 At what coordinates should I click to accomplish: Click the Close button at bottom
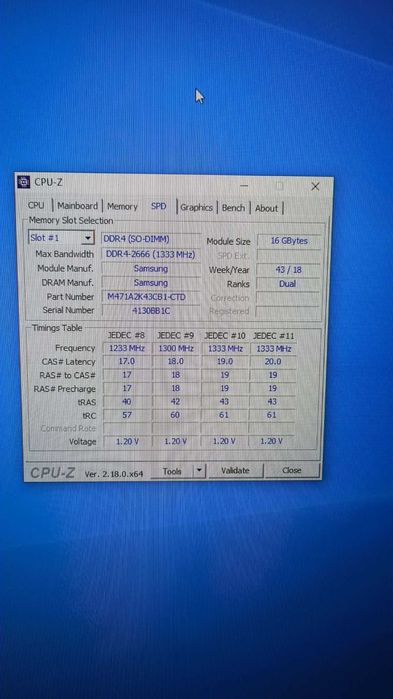[292, 470]
